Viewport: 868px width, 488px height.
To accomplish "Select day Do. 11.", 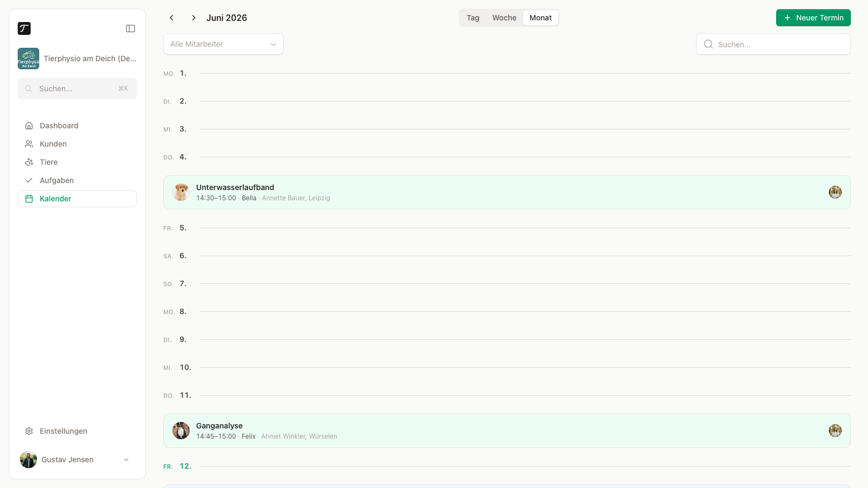I will coord(177,395).
